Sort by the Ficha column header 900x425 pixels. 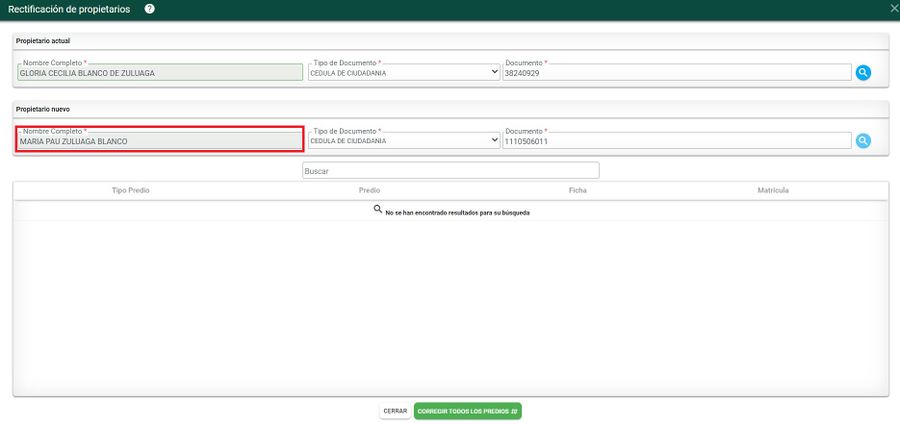(577, 190)
